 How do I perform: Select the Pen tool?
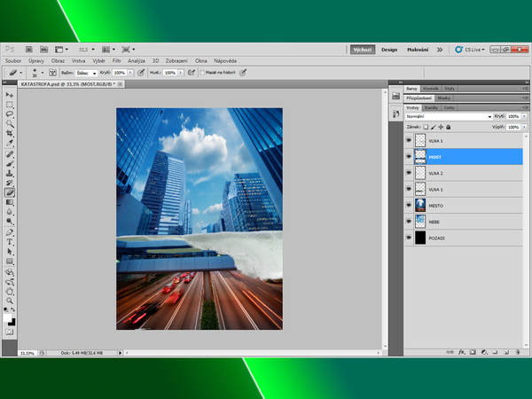click(10, 231)
